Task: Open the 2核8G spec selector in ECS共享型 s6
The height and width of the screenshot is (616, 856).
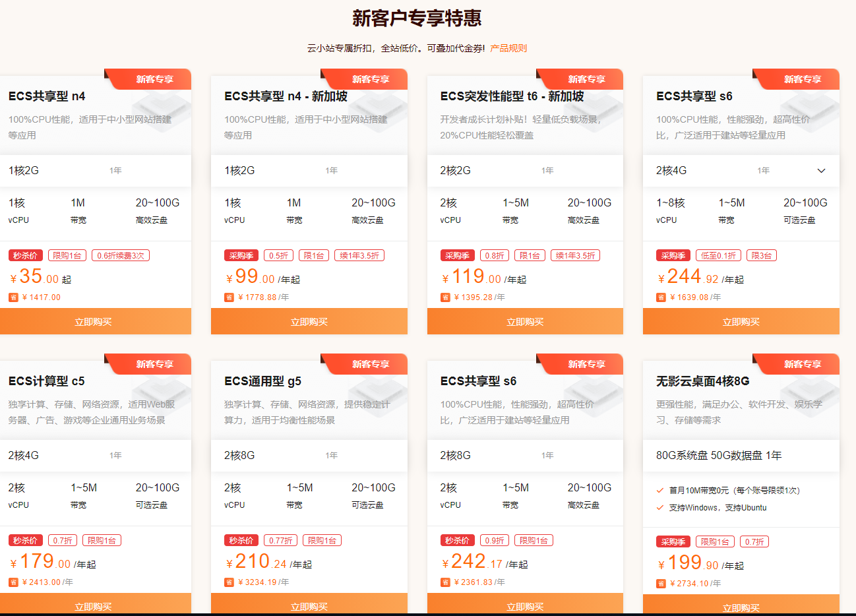Action: coord(525,456)
